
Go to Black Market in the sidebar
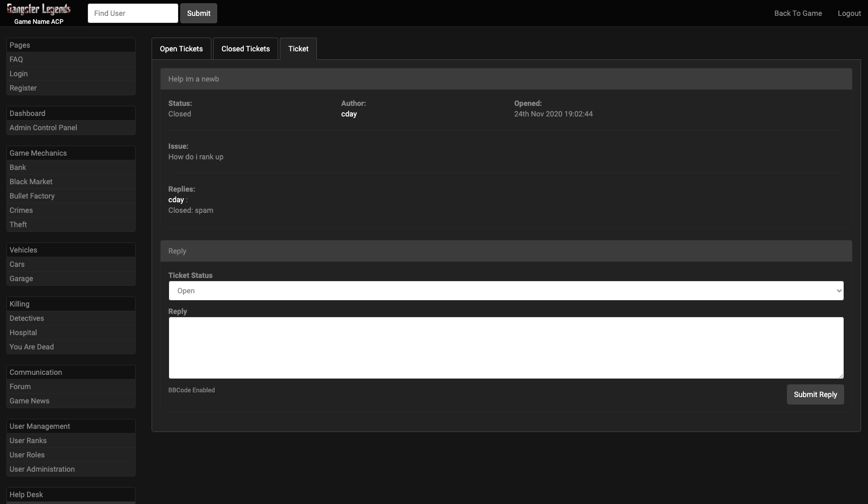(31, 182)
